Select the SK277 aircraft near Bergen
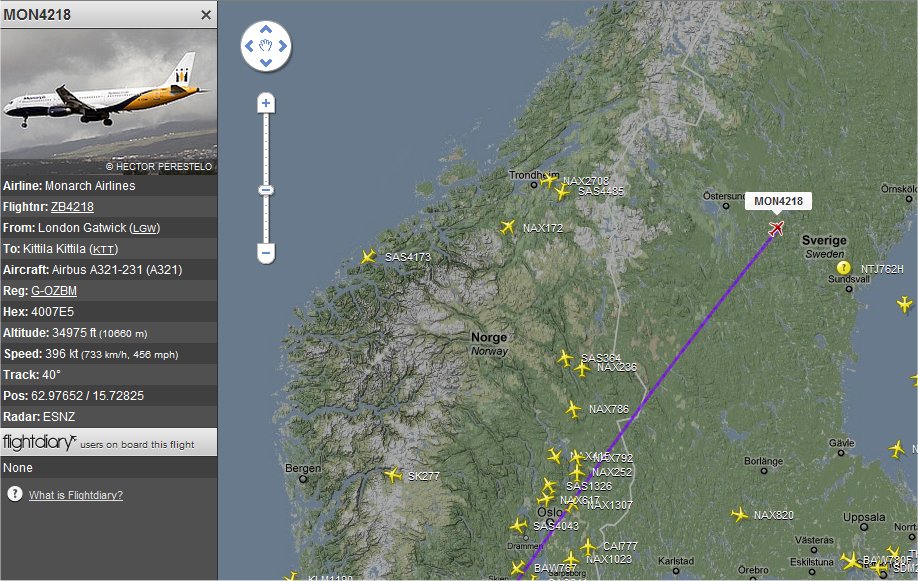This screenshot has height=581, width=918. point(393,474)
